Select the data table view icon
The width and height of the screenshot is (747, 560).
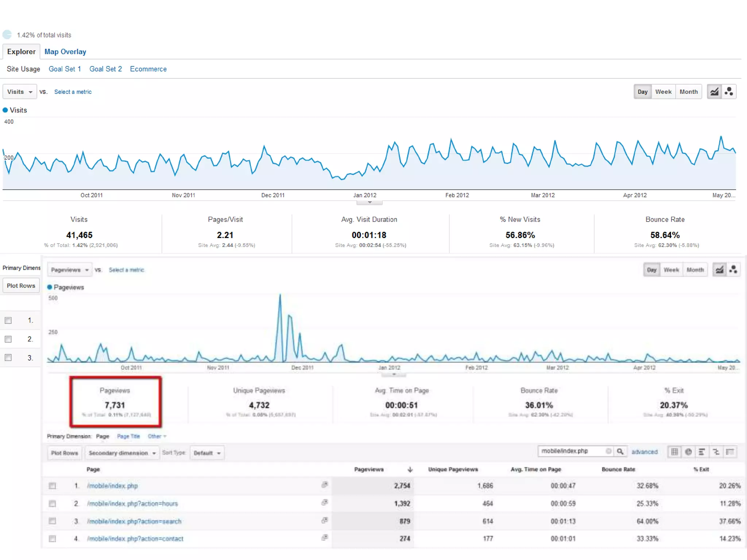(x=674, y=452)
